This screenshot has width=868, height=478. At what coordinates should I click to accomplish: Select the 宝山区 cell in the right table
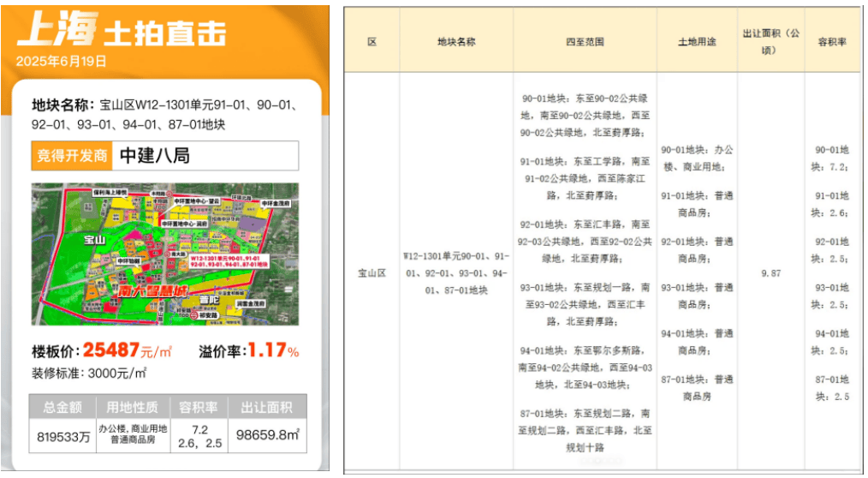[x=372, y=274]
